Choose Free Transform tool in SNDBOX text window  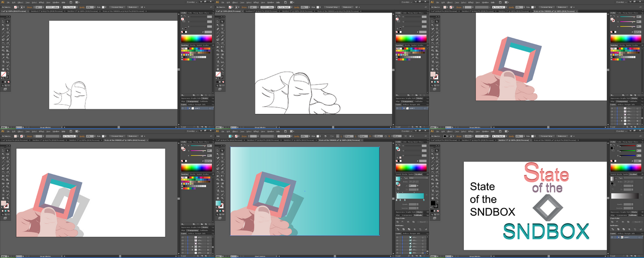pos(437,176)
